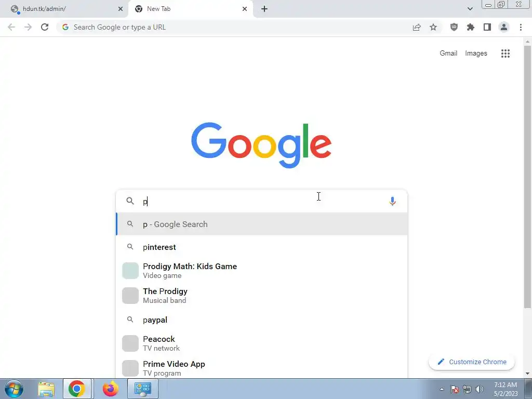532x399 pixels.
Task: Click the Prodigy Math thumbnail image
Action: [130, 270]
